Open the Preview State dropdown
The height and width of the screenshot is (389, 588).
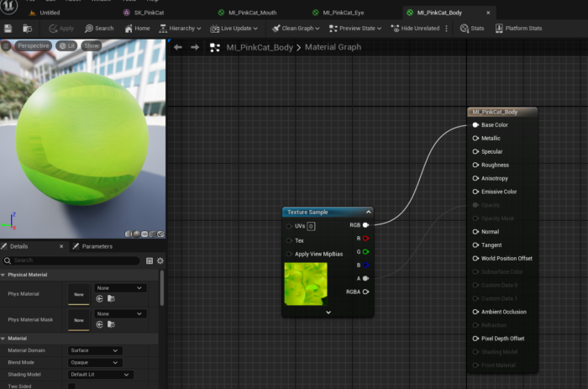pyautogui.click(x=355, y=29)
